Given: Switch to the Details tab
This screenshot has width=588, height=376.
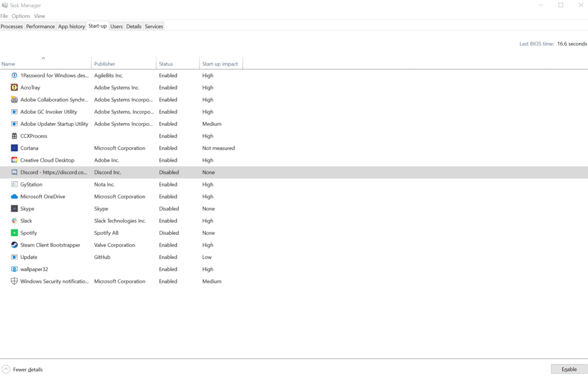Looking at the screenshot, I should click(x=133, y=26).
